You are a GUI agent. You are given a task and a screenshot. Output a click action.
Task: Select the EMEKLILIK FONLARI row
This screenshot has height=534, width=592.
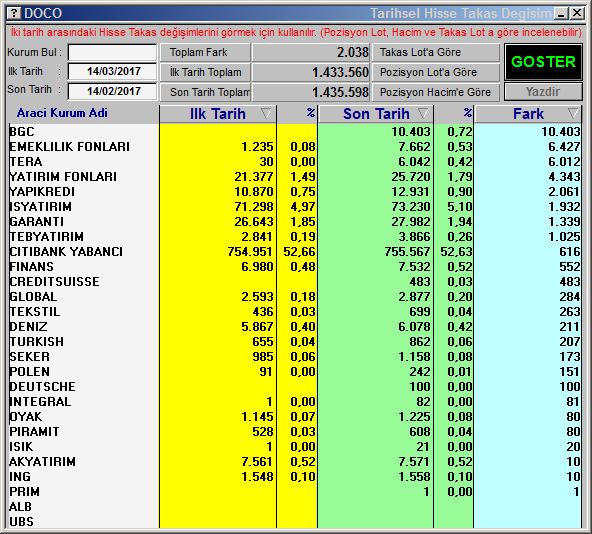[x=294, y=147]
